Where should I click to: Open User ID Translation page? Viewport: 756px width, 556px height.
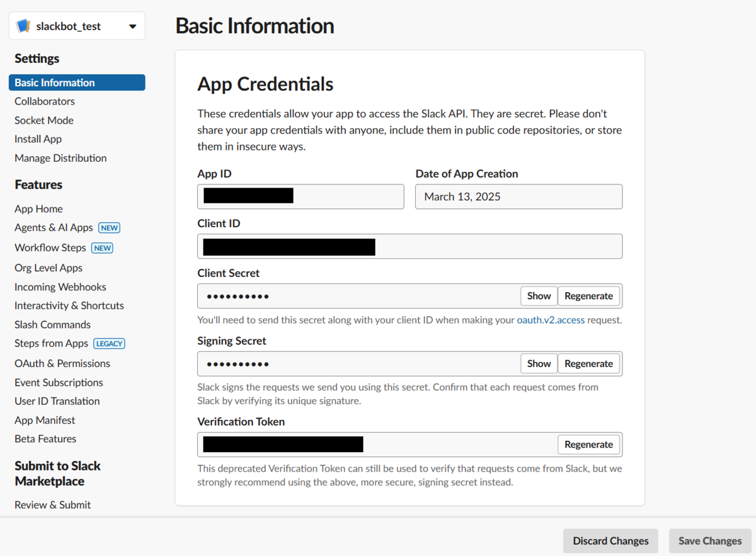coord(57,402)
